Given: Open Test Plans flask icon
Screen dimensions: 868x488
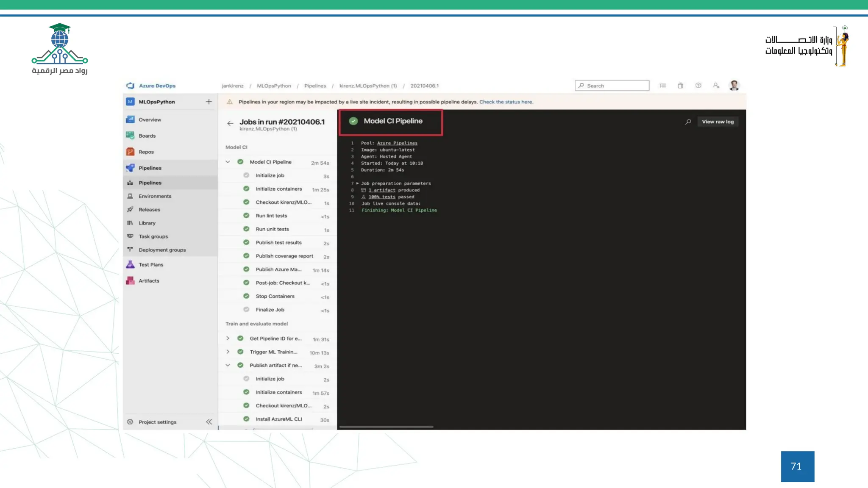Looking at the screenshot, I should [130, 265].
